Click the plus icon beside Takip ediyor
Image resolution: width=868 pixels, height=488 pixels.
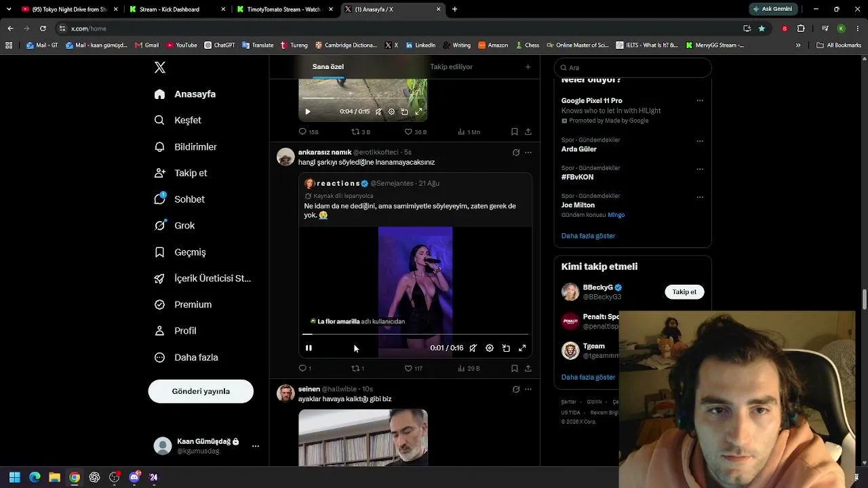point(528,67)
